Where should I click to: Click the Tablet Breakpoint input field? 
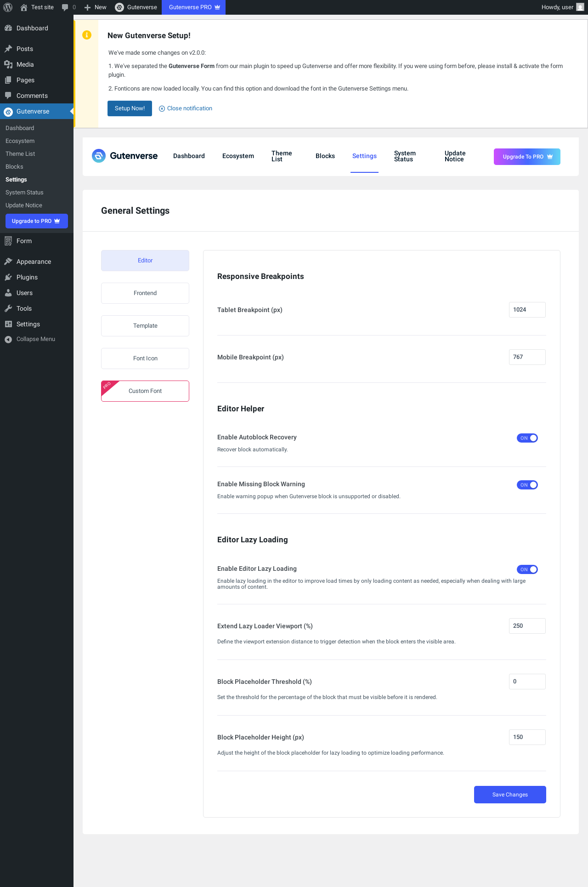coord(527,310)
